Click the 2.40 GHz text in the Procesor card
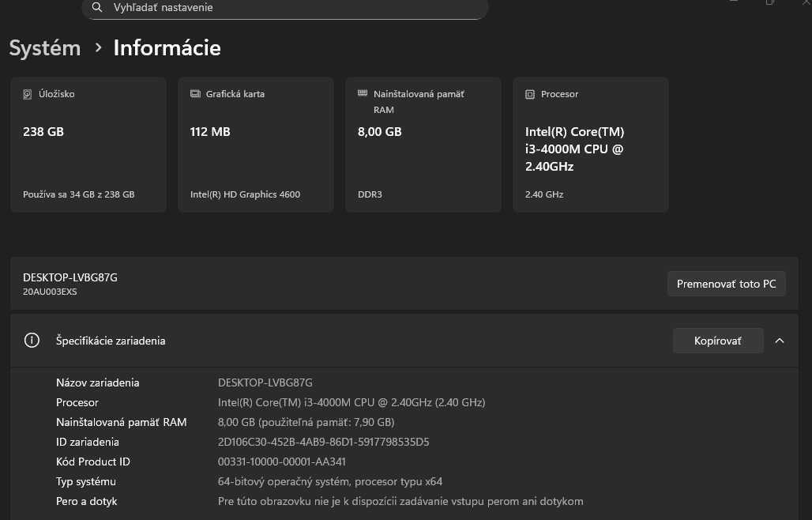The image size is (812, 520). 544,194
